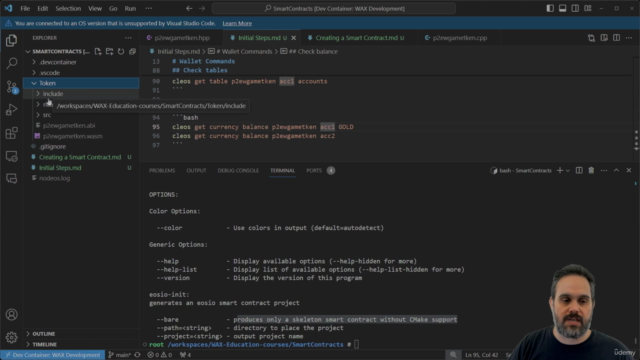Open preview to the side icon
Viewport: 640px width, 360px height.
[x=604, y=38]
